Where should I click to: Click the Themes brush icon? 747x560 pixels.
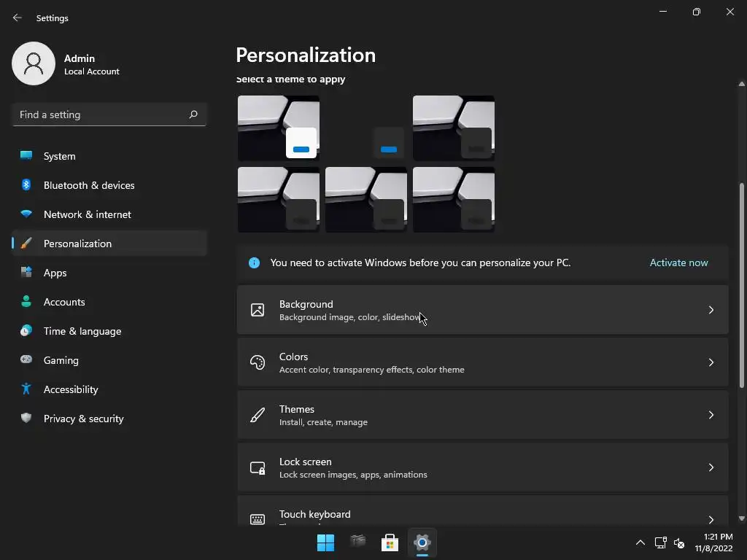[258, 415]
